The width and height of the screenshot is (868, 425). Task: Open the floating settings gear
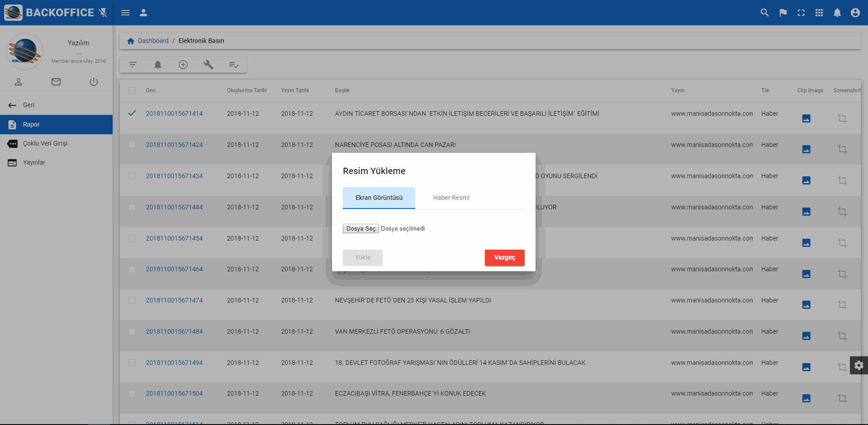859,365
